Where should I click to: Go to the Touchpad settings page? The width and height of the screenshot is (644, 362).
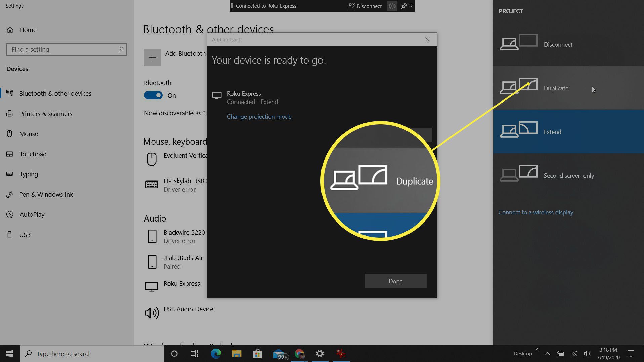click(x=33, y=154)
